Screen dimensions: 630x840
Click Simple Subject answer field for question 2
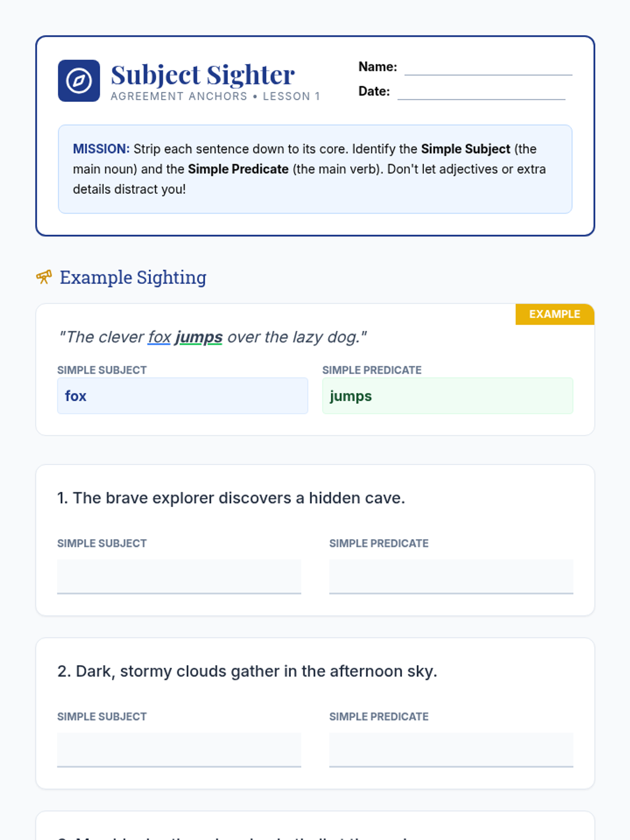[179, 749]
